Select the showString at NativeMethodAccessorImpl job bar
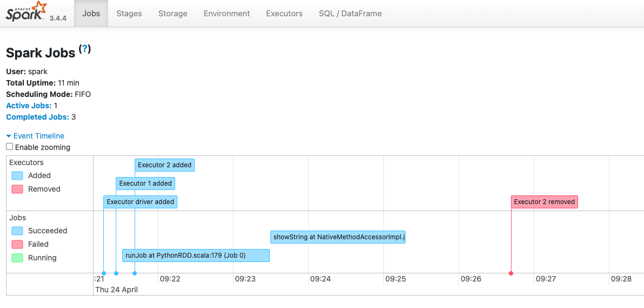Screen dimensions: 644x308 [338, 237]
